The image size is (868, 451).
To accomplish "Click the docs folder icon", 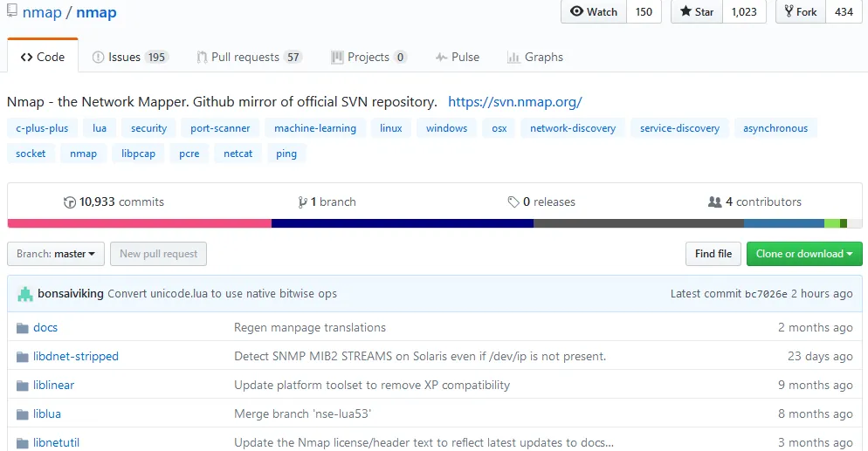I will (23, 328).
